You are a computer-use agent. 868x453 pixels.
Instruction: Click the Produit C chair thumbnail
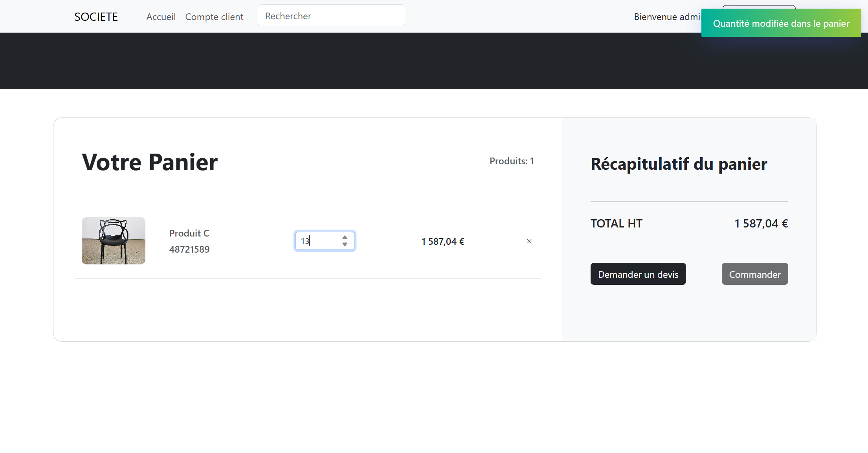(x=113, y=240)
